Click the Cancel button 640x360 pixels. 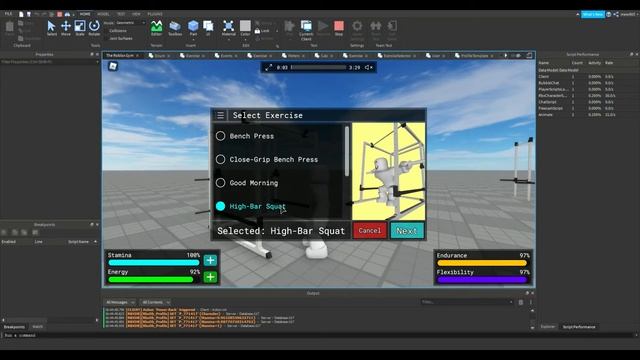(369, 231)
